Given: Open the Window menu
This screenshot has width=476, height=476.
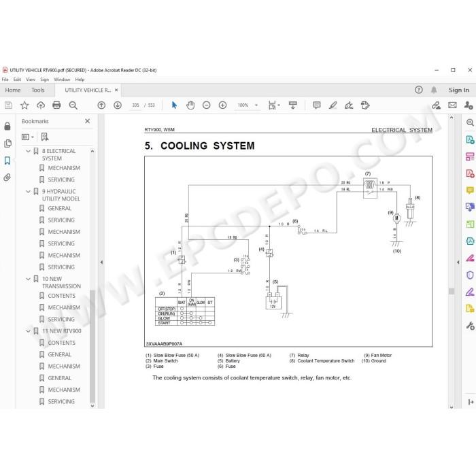Looking at the screenshot, I should (62, 80).
